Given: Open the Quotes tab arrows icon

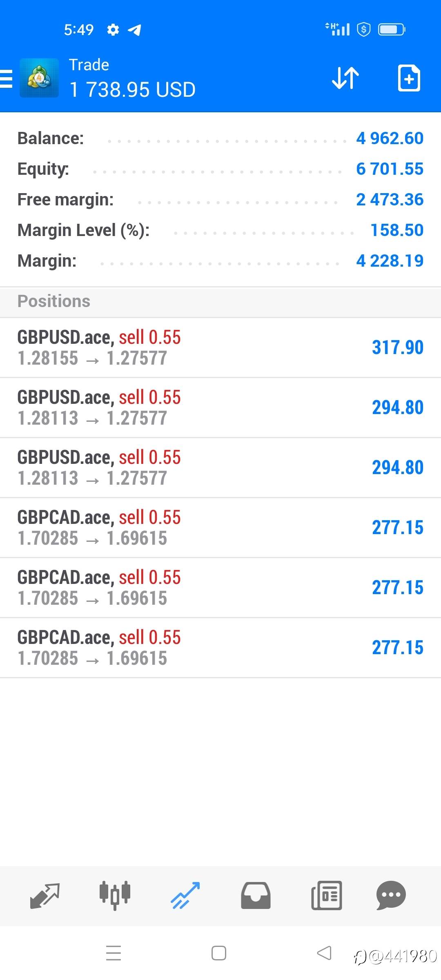Looking at the screenshot, I should click(x=45, y=895).
